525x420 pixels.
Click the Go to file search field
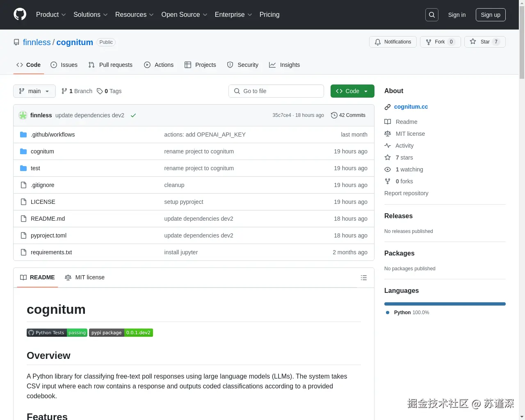(x=276, y=91)
